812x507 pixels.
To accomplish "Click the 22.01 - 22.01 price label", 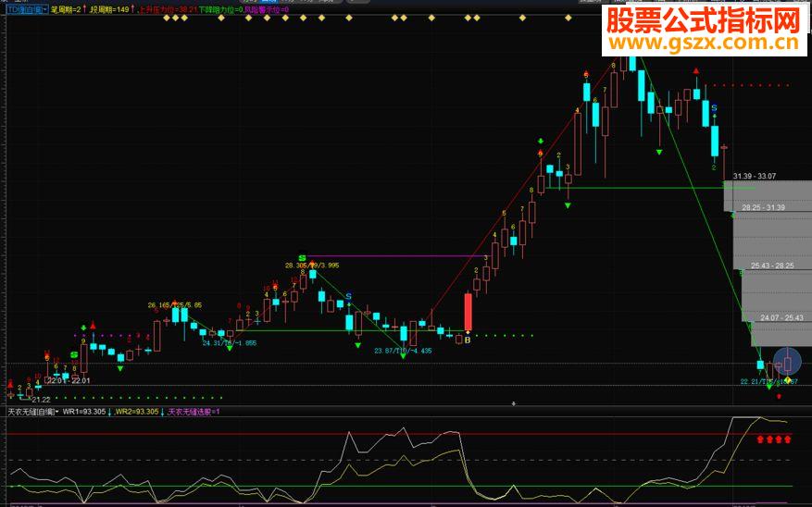I will pos(69,381).
